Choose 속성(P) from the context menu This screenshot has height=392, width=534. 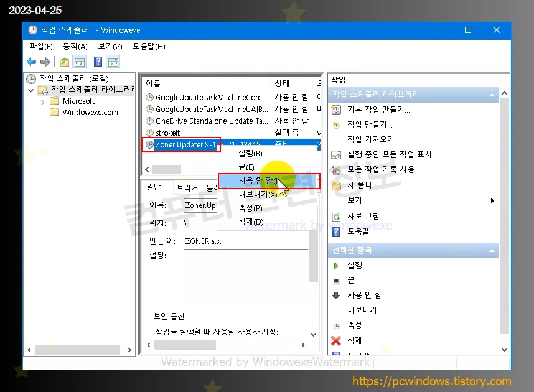250,208
